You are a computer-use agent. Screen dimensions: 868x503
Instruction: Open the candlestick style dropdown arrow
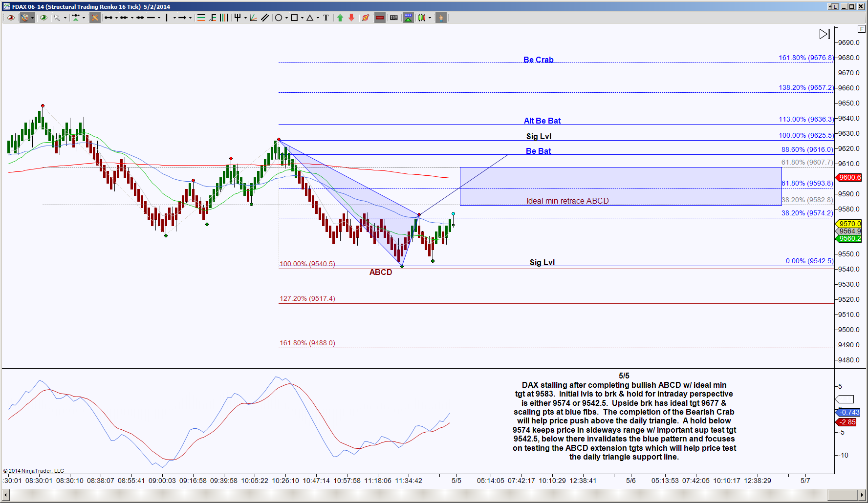430,18
